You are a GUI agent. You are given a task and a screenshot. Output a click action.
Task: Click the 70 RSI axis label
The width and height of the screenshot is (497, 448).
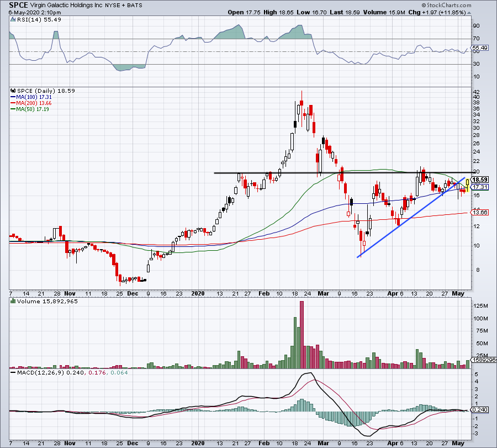coord(476,39)
